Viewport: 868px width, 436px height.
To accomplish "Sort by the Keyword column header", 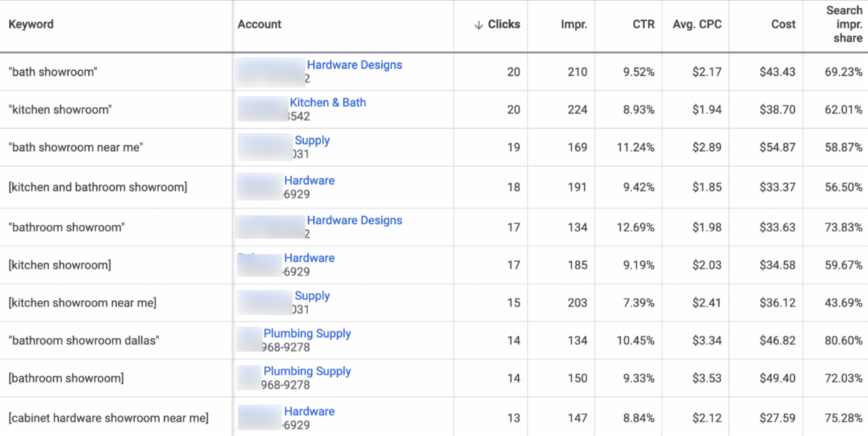I will pyautogui.click(x=31, y=24).
